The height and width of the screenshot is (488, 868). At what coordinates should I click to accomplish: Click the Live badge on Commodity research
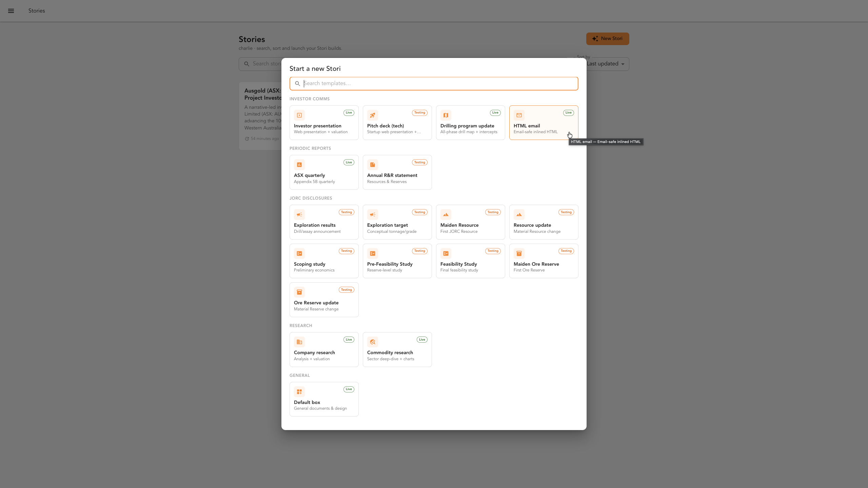pos(422,340)
